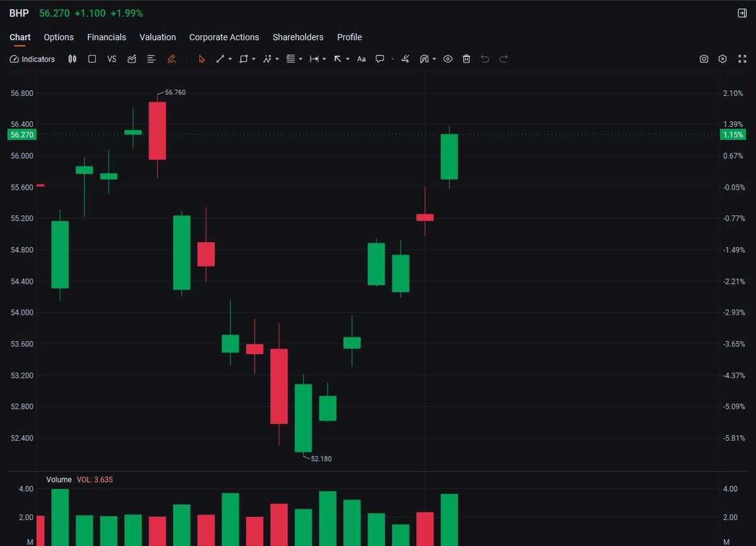This screenshot has height=546, width=756.
Task: Enter fullscreen chart mode
Action: [x=742, y=59]
